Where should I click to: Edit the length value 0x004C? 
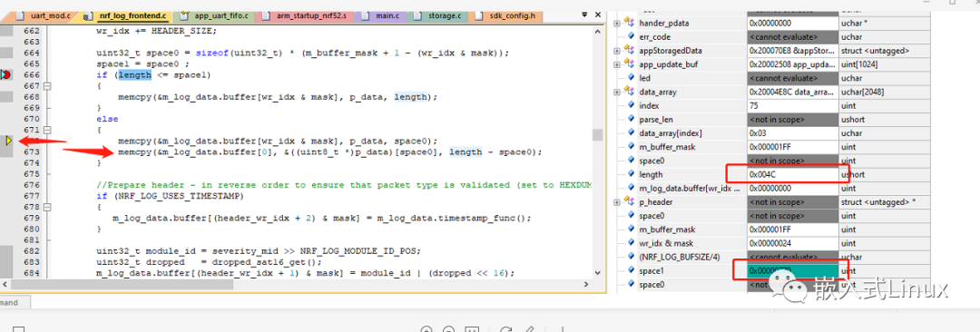tap(792, 174)
